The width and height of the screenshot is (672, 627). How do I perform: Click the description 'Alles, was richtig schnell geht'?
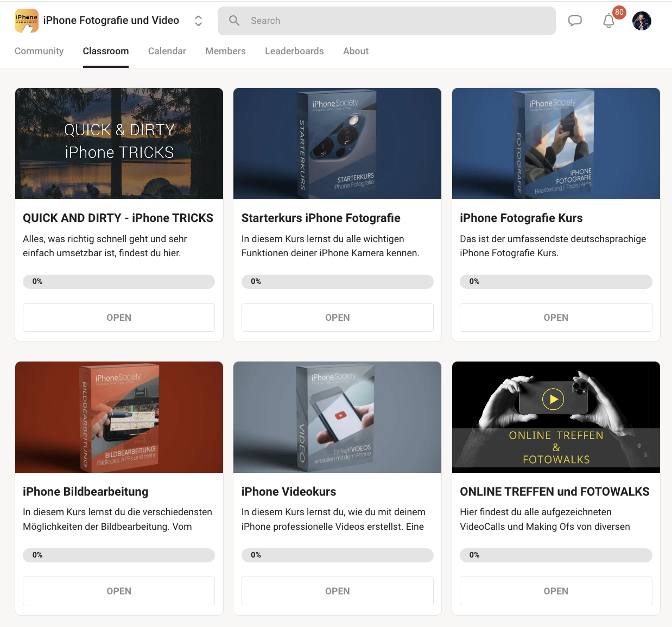[105, 246]
